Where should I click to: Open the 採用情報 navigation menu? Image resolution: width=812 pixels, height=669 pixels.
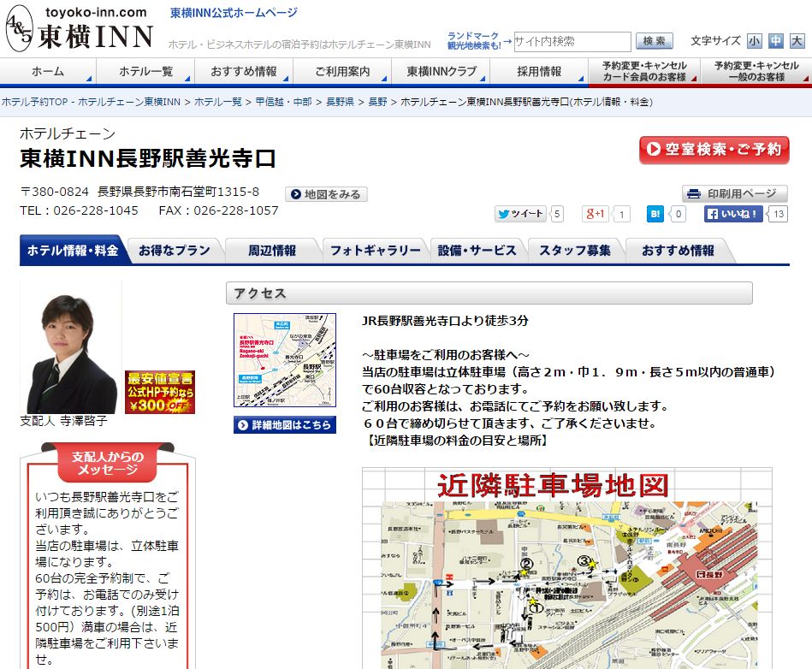(539, 72)
